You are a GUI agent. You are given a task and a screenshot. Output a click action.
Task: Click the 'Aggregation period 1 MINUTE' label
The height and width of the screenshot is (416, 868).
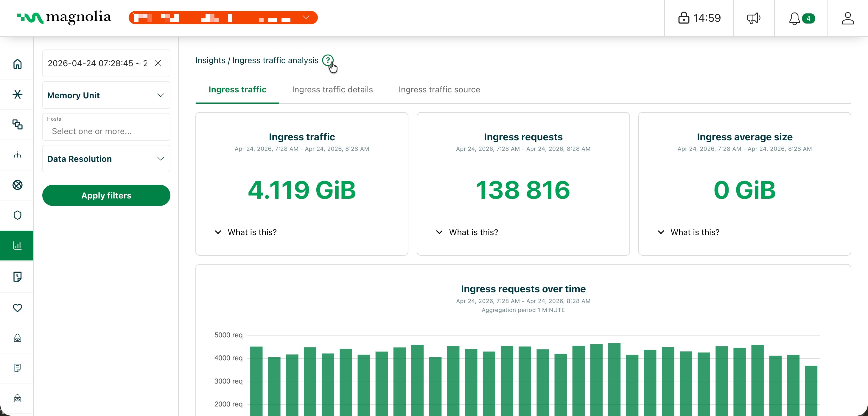pyautogui.click(x=523, y=310)
